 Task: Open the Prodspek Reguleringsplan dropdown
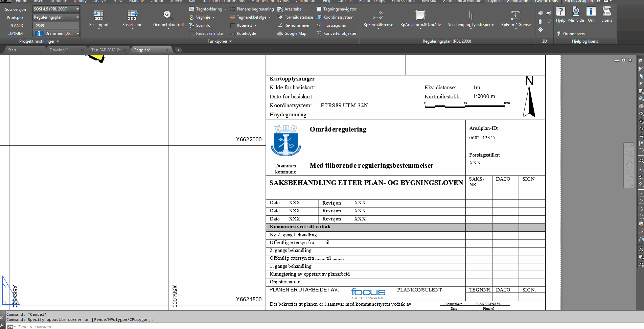[56, 17]
